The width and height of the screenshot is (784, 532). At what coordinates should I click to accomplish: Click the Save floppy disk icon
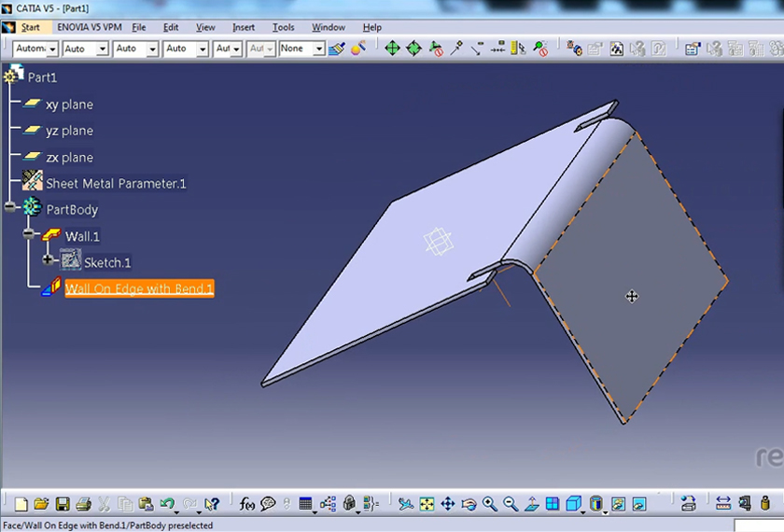click(x=63, y=504)
